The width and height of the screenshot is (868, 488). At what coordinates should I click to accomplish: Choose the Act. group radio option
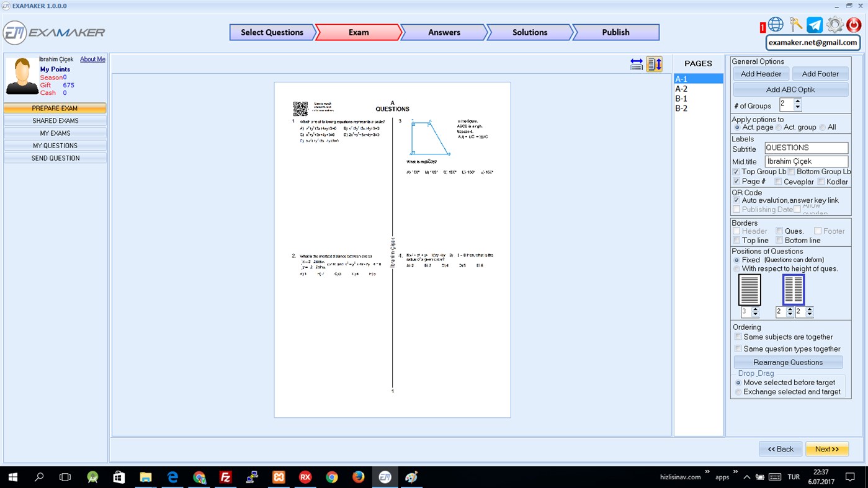779,127
